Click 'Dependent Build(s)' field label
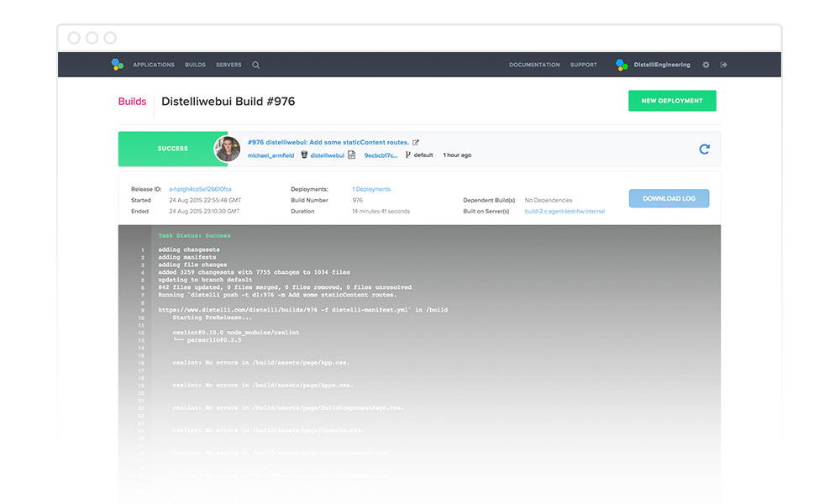Image resolution: width=840 pixels, height=504 pixels. point(489,200)
